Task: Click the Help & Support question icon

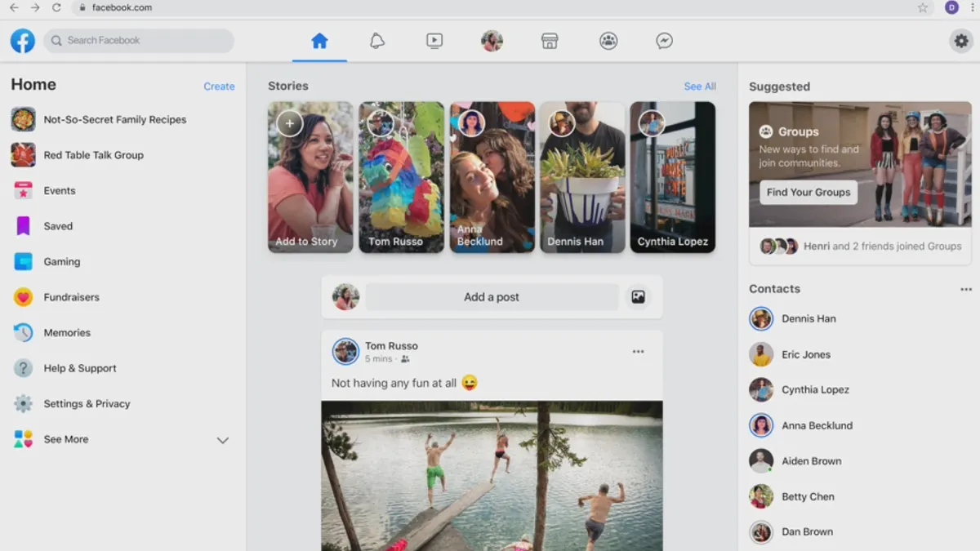Action: [23, 368]
